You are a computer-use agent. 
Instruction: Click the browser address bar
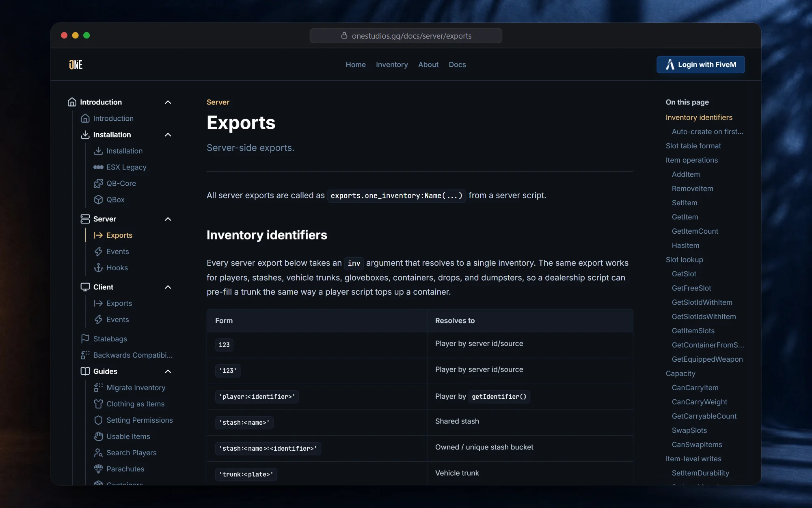pos(406,35)
